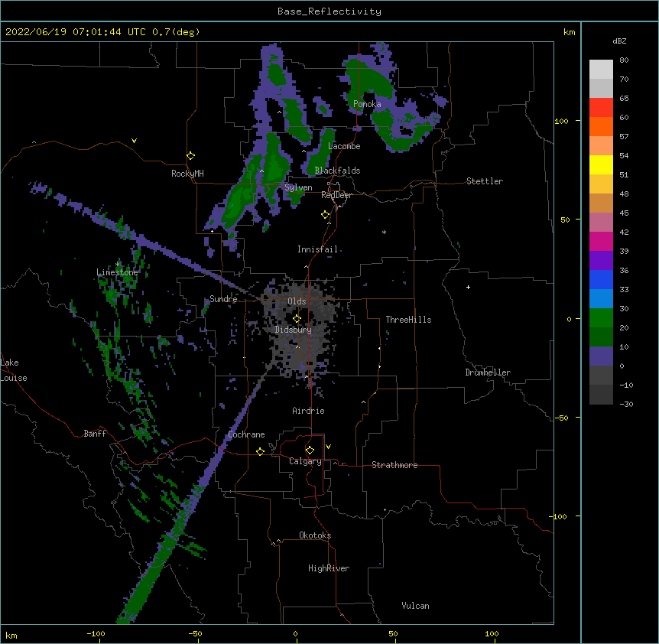
Task: Select the Stettler city label
Action: pyautogui.click(x=485, y=181)
